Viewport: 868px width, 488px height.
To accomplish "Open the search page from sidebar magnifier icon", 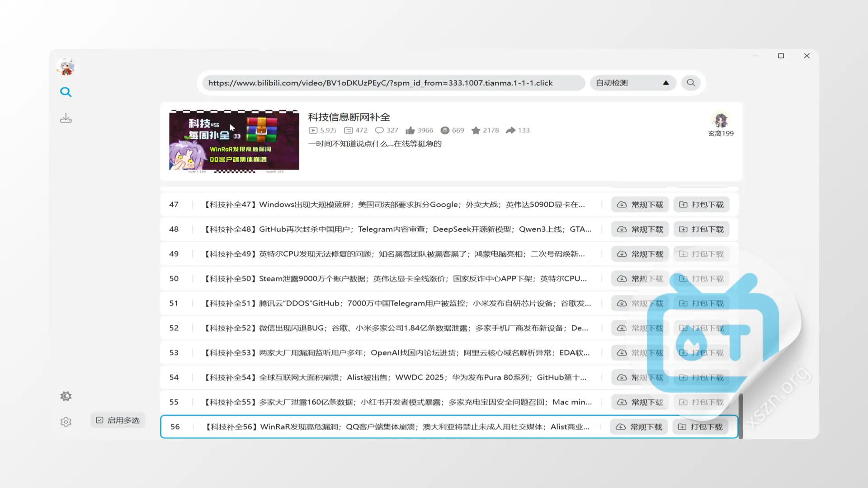I will (66, 92).
